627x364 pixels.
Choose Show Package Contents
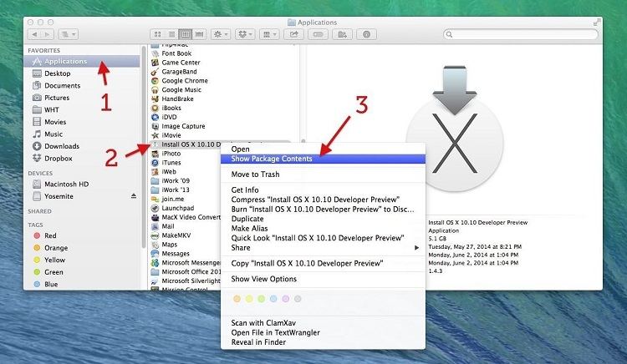point(323,159)
